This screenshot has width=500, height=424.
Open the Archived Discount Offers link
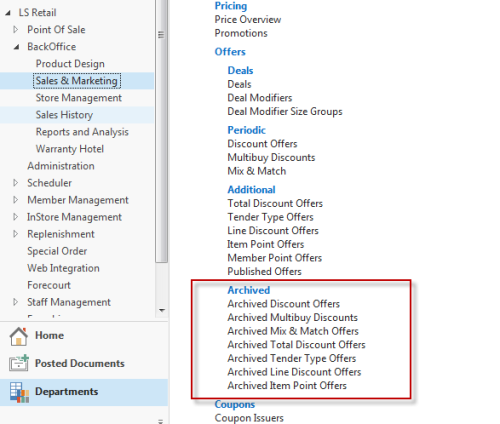(283, 304)
